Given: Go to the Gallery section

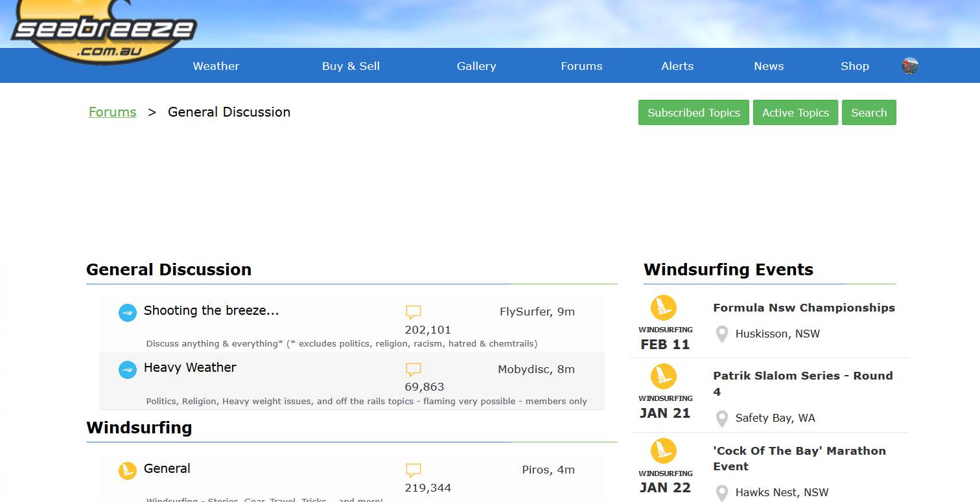Looking at the screenshot, I should click(x=476, y=66).
